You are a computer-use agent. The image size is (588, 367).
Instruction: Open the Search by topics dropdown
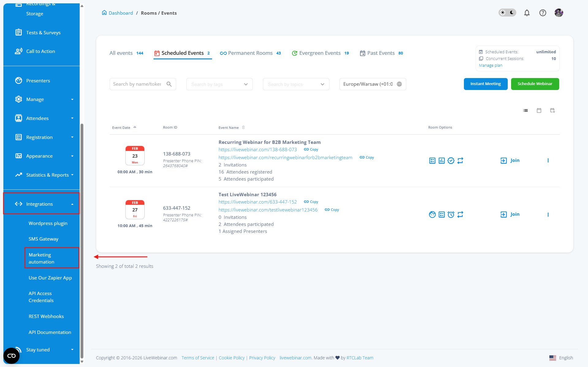click(296, 84)
